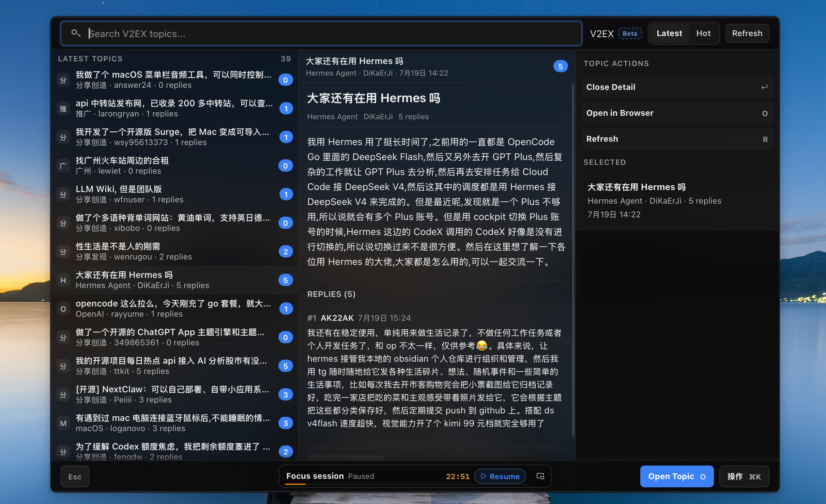This screenshot has height=504, width=826.
Task: Open the opencode 这么拉么 topic
Action: click(174, 309)
